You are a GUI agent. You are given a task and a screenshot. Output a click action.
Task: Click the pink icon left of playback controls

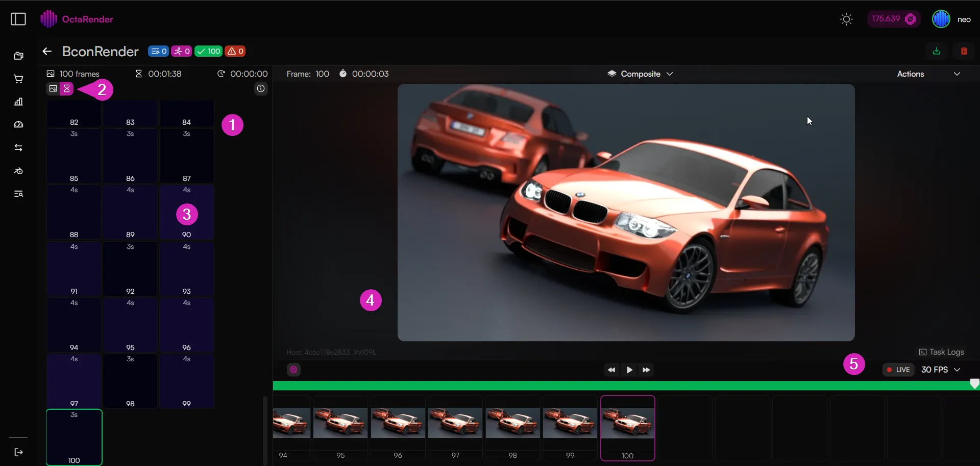click(293, 370)
